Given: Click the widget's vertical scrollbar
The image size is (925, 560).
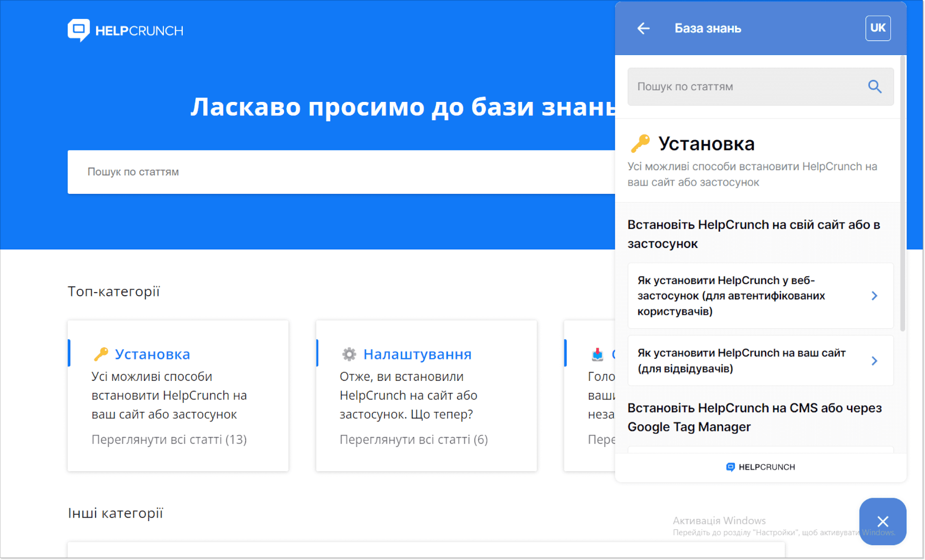Looking at the screenshot, I should click(x=902, y=193).
